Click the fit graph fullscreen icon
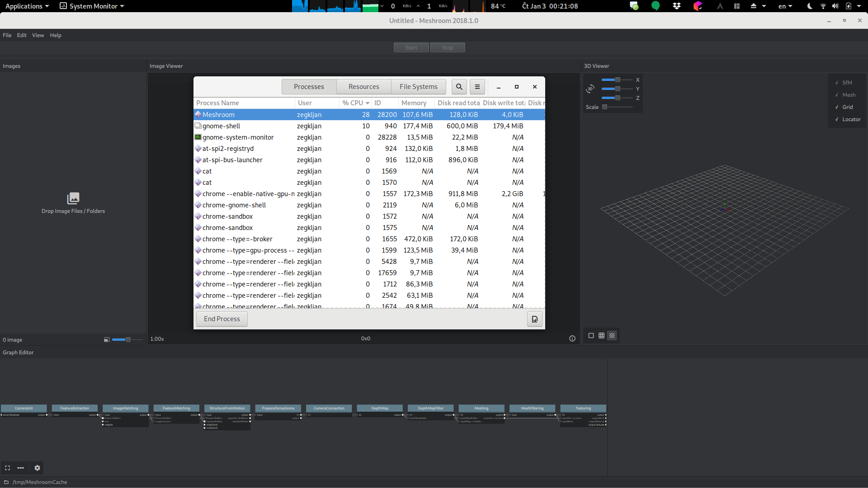 coord(7,468)
